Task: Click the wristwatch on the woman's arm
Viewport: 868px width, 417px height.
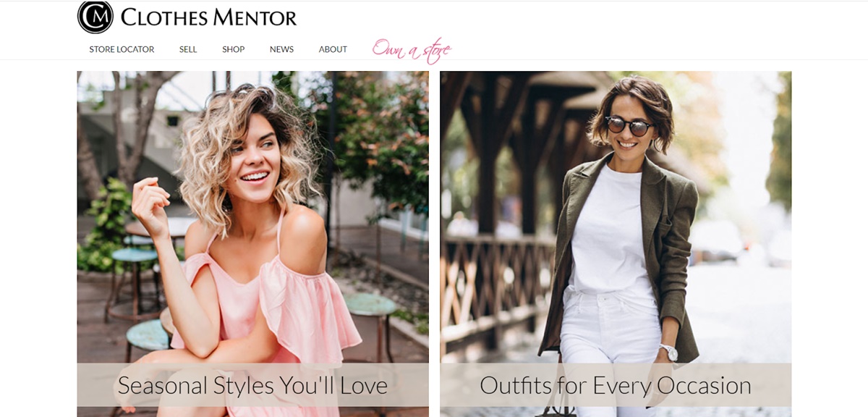Action: pyautogui.click(x=668, y=353)
